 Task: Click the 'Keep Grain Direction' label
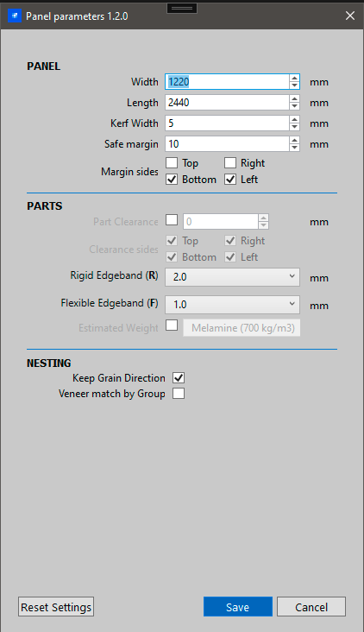tap(119, 378)
